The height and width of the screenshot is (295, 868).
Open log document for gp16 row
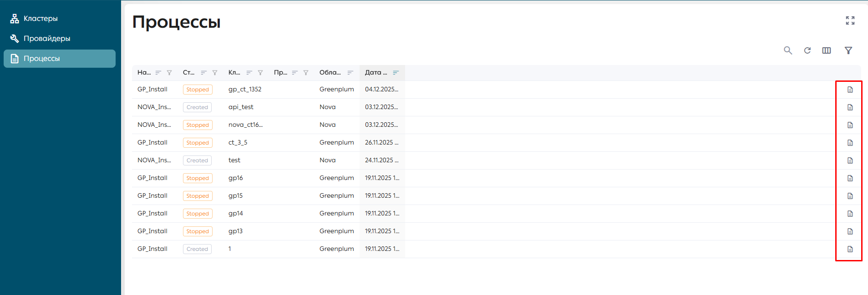pos(850,178)
